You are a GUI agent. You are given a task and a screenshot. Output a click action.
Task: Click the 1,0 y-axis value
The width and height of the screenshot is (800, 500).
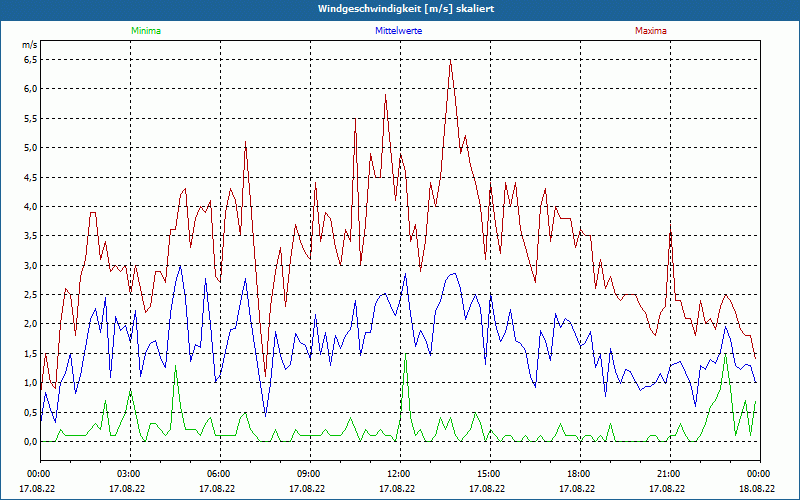click(x=31, y=383)
